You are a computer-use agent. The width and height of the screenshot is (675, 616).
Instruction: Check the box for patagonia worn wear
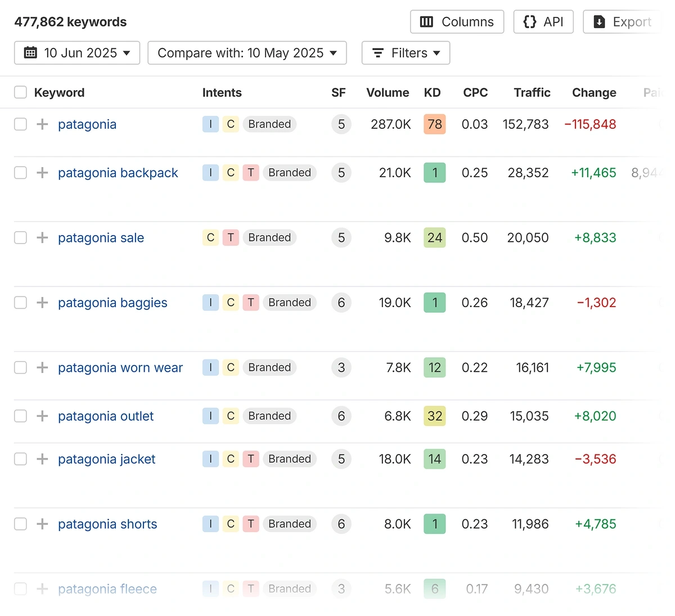20,367
